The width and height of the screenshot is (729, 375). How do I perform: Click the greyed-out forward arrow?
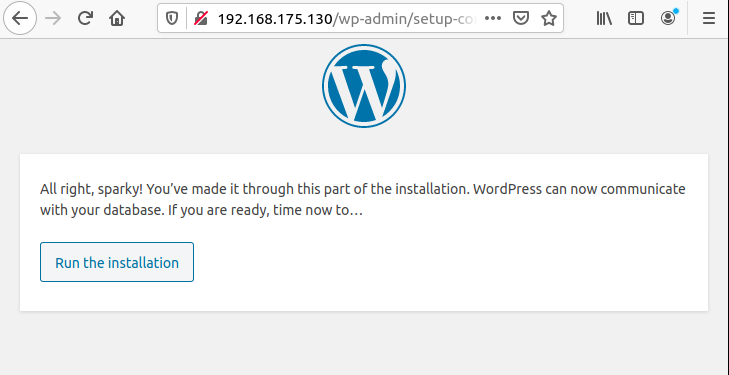[53, 18]
